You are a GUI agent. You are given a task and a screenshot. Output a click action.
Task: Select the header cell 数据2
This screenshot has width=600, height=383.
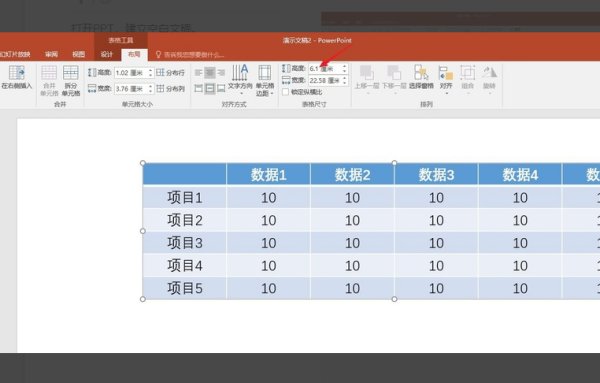(352, 174)
